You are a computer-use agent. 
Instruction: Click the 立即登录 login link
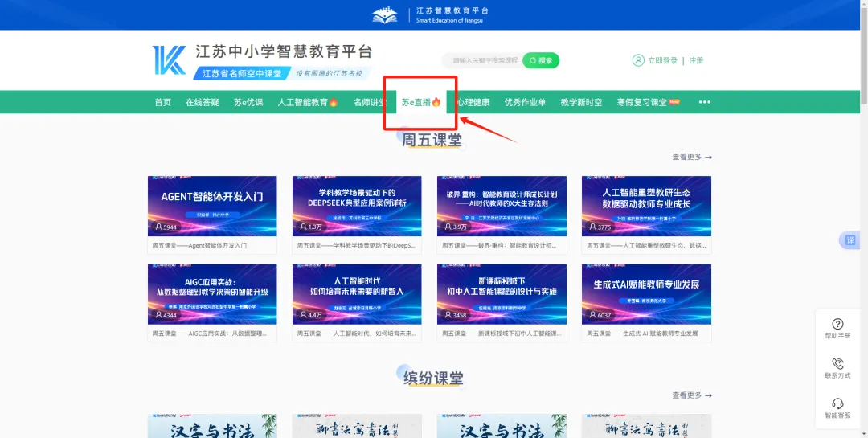click(x=663, y=60)
